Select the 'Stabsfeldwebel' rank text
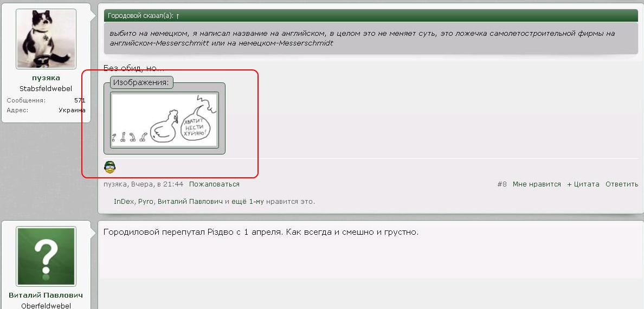This screenshot has width=644, height=309. [46, 89]
